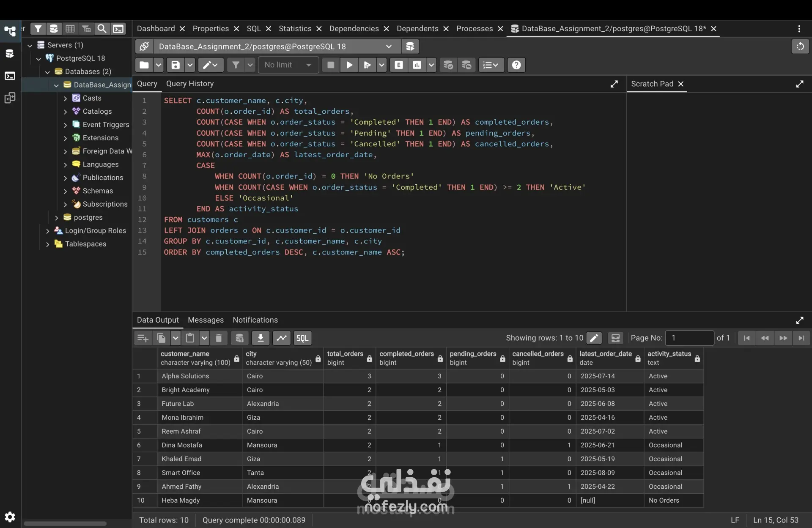Toggle the connection status icon
812x528 pixels.
[144, 47]
